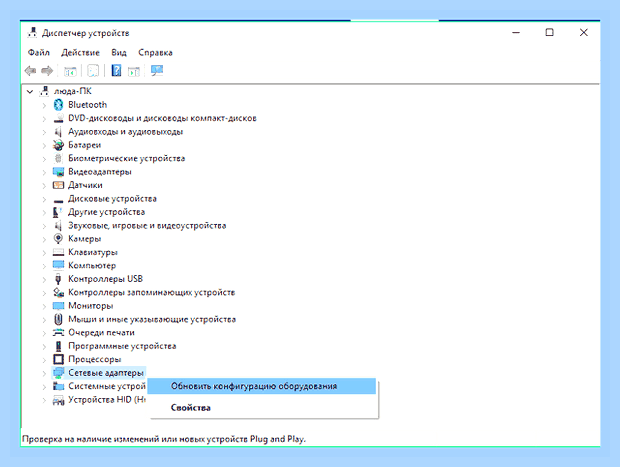The height and width of the screenshot is (467, 620).
Task: Click the Батареи category icon
Action: (59, 145)
